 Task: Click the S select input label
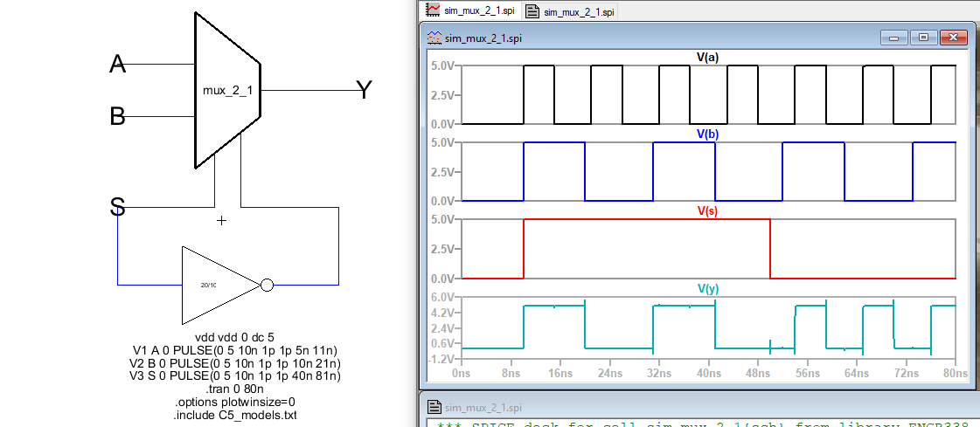117,207
